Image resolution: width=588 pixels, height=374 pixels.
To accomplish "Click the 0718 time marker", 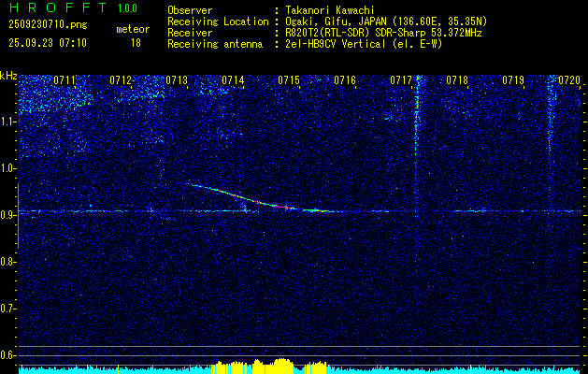I will [x=457, y=80].
